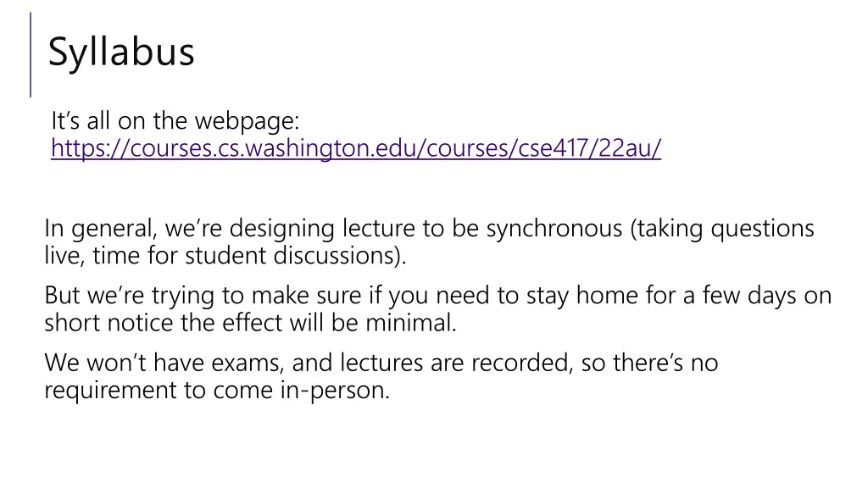Click the word "lecture" in the first paragraph
The width and height of the screenshot is (868, 488).
[x=377, y=229]
